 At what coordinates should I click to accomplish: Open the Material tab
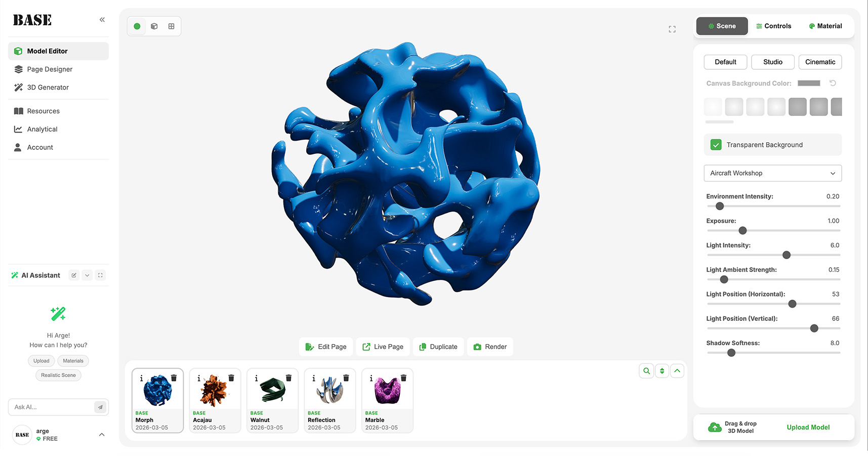tap(825, 26)
